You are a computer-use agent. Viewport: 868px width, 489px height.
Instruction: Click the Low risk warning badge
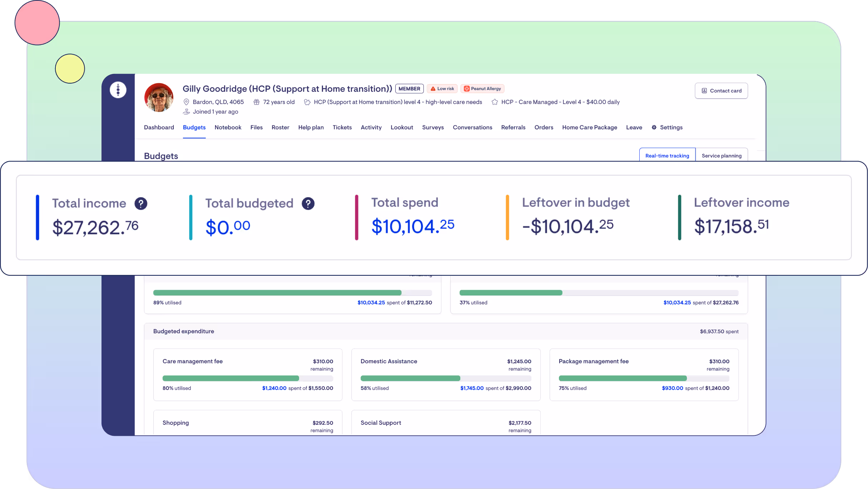click(x=442, y=89)
